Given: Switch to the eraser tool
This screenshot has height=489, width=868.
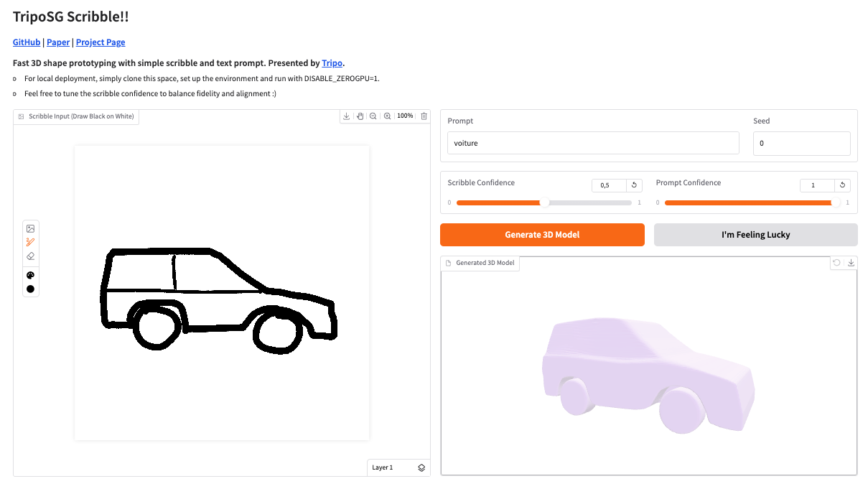Looking at the screenshot, I should point(30,256).
